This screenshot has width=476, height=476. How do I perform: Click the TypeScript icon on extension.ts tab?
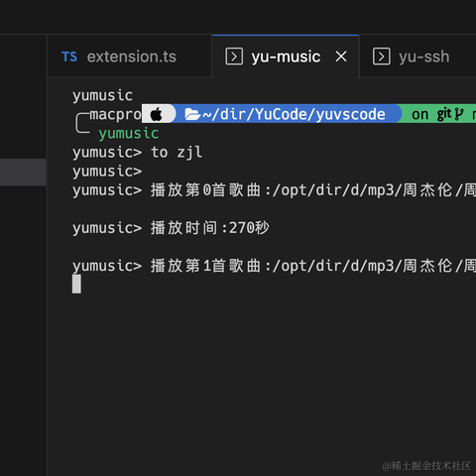coord(69,57)
